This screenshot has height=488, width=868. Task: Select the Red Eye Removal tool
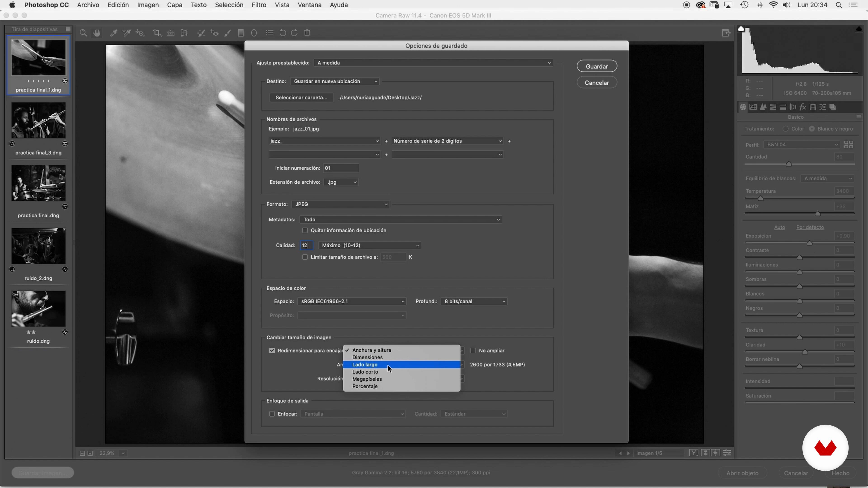point(214,33)
